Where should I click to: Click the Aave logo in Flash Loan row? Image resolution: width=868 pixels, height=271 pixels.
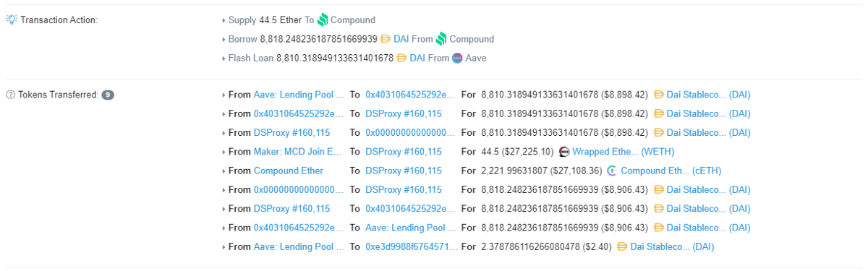457,58
